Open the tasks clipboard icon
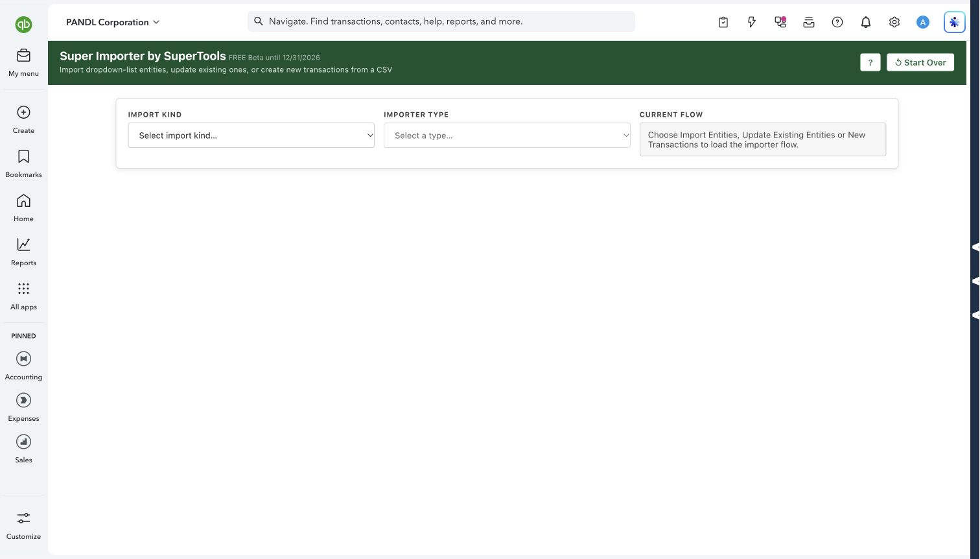The image size is (980, 559). (723, 22)
